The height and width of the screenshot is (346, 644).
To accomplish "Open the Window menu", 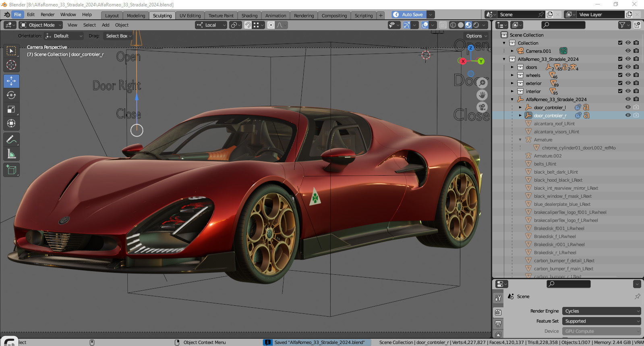I will pos(68,15).
